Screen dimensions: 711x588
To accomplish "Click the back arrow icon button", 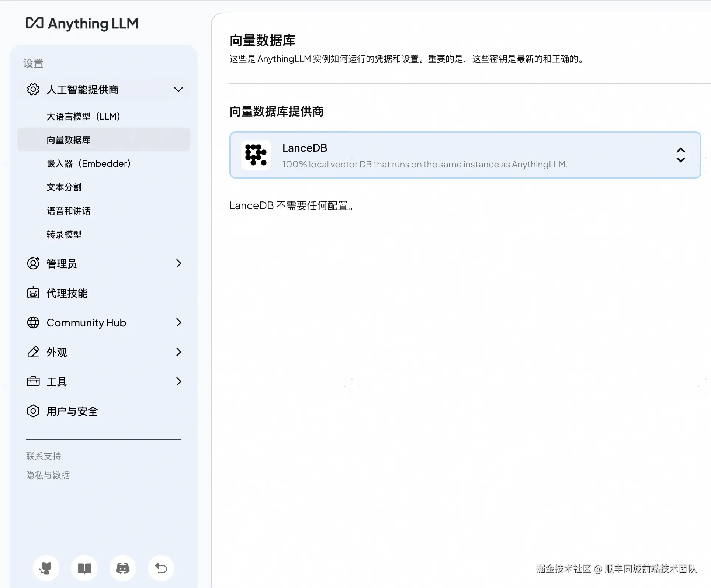I will [x=161, y=568].
